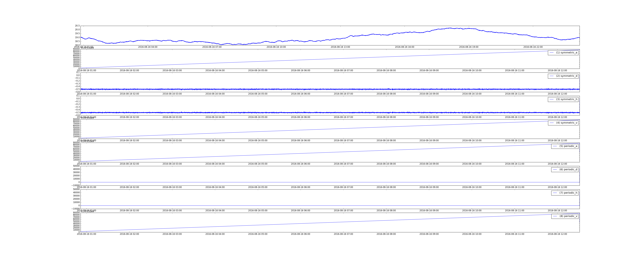Click the 20.5 y-axis tick of top plot
This screenshot has width=644, height=258.
(77, 26)
